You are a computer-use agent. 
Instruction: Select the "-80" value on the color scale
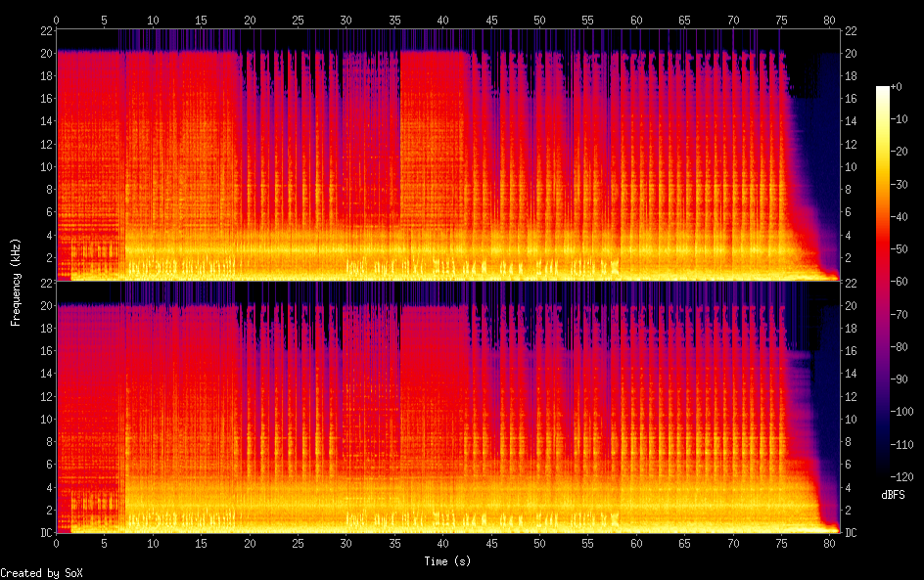[900, 347]
